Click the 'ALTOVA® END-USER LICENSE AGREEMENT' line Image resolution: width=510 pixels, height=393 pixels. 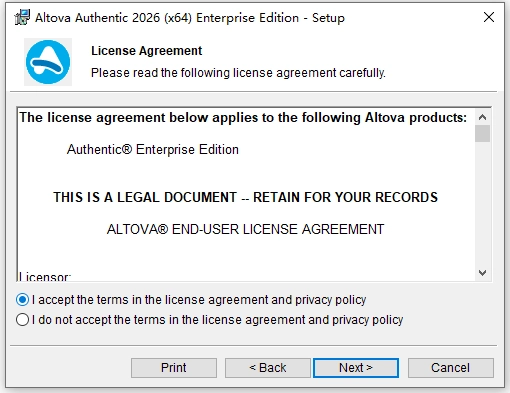tap(245, 229)
